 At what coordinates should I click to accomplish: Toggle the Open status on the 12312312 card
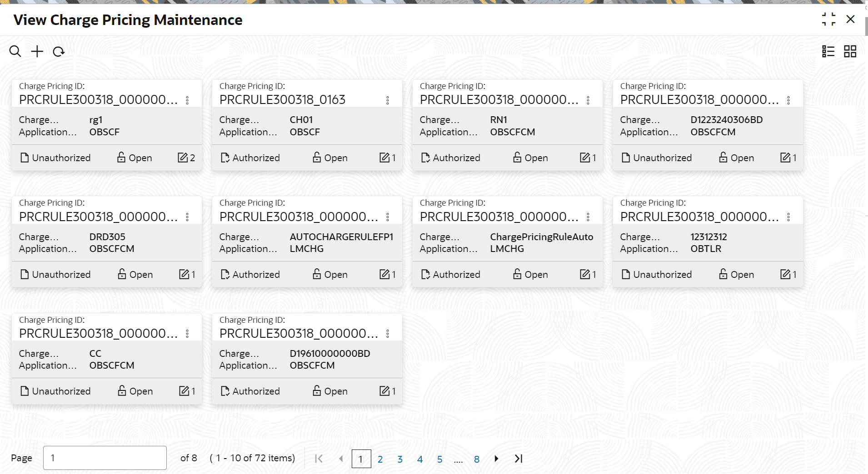pyautogui.click(x=736, y=274)
